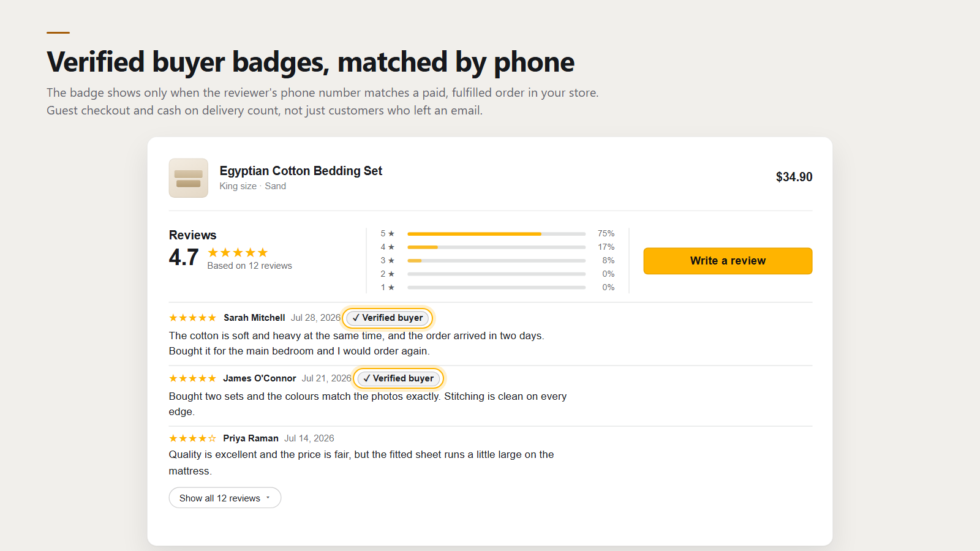Click the Write a review button
Screen dimensions: 980x551
(728, 261)
